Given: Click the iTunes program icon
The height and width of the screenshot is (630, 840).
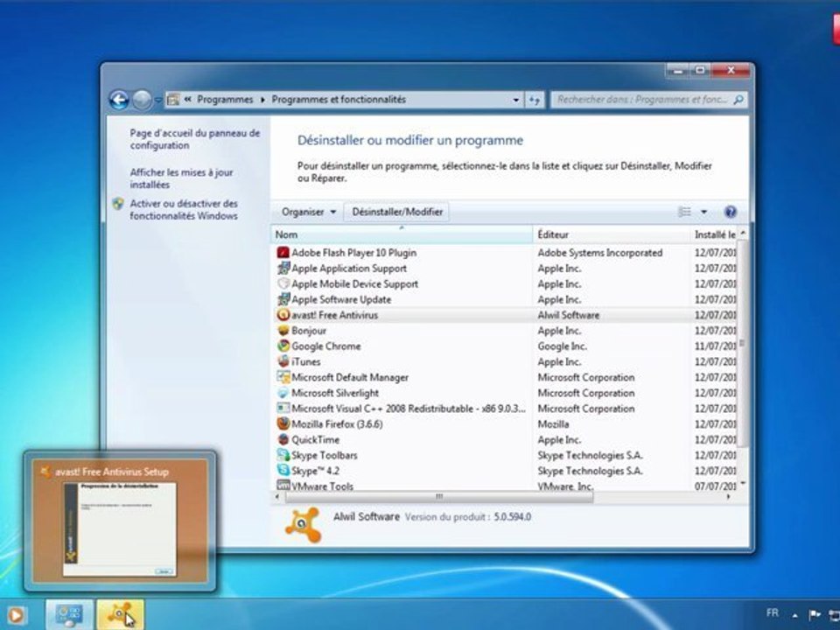Looking at the screenshot, I should (x=283, y=361).
